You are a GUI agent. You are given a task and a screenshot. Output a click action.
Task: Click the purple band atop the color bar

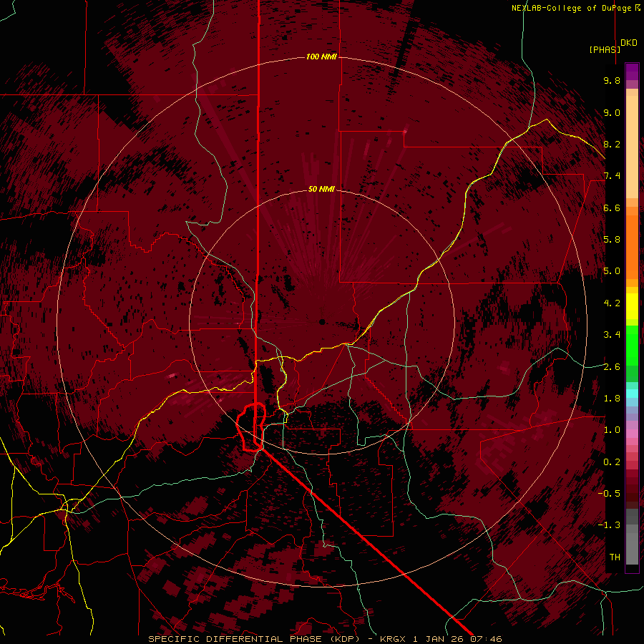point(632,72)
